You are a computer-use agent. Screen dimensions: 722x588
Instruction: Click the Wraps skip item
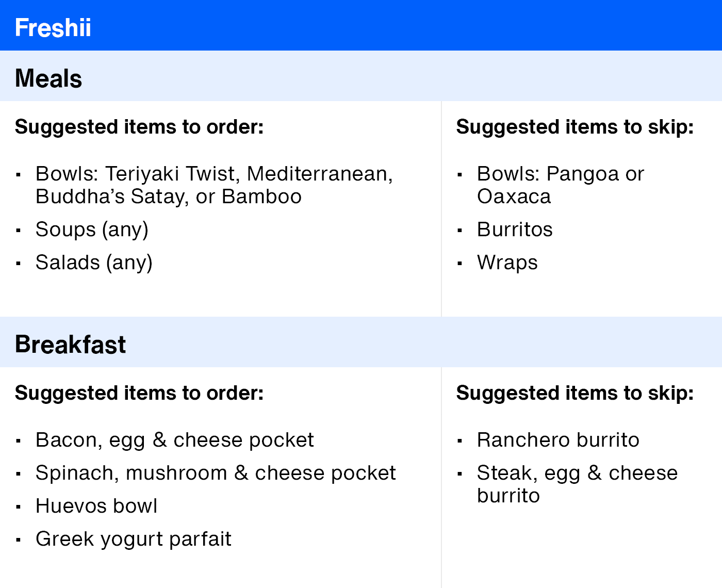pyautogui.click(x=507, y=263)
